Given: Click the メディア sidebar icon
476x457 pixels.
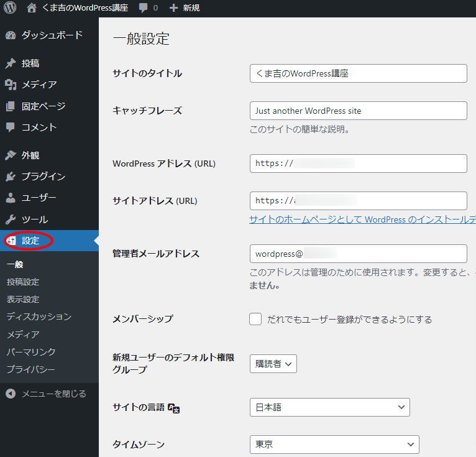Looking at the screenshot, I should [11, 85].
